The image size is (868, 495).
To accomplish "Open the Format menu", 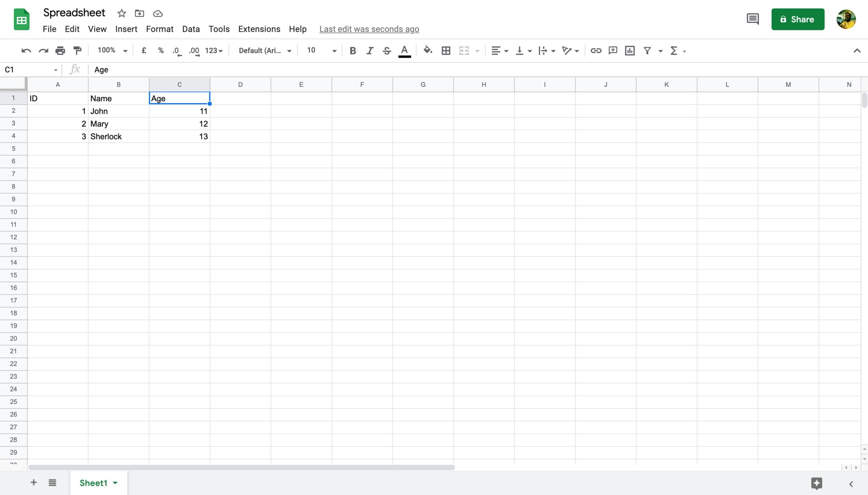I will [160, 28].
